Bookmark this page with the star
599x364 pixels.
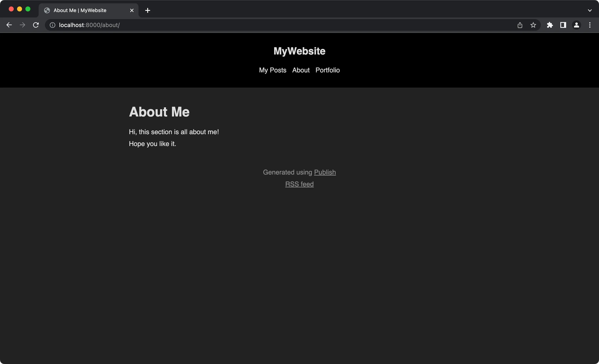[533, 25]
